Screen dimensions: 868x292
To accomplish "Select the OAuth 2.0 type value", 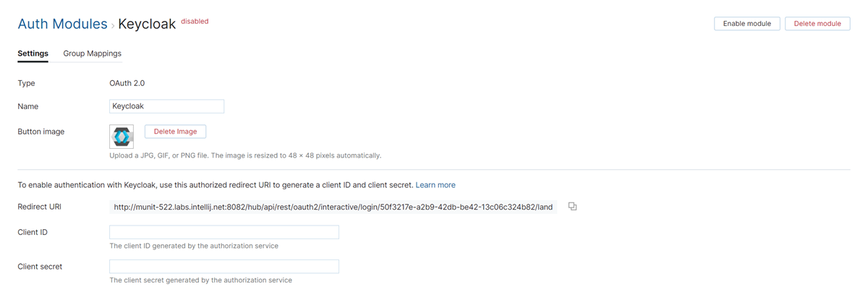I will (127, 83).
